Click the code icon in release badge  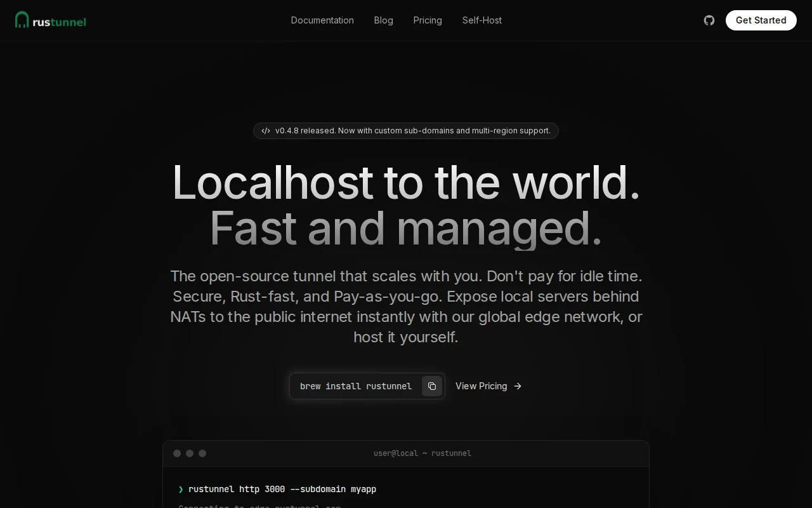266,131
